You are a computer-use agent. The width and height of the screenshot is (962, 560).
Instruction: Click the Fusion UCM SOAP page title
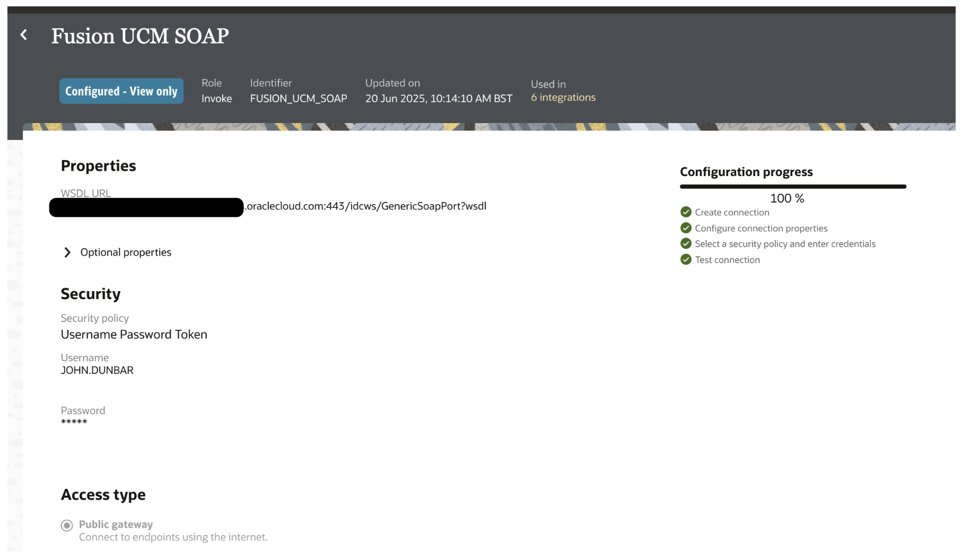[140, 36]
